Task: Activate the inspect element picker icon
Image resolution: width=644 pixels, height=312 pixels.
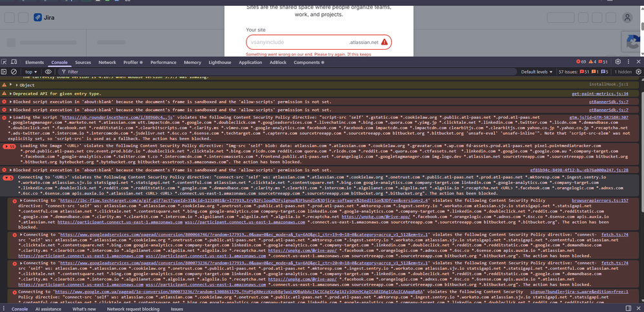Action: [x=4, y=62]
